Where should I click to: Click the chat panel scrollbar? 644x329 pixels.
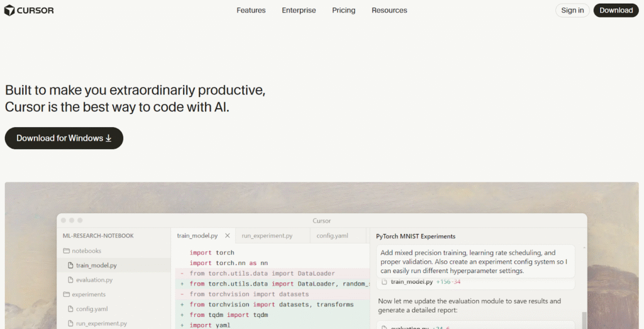(584, 320)
